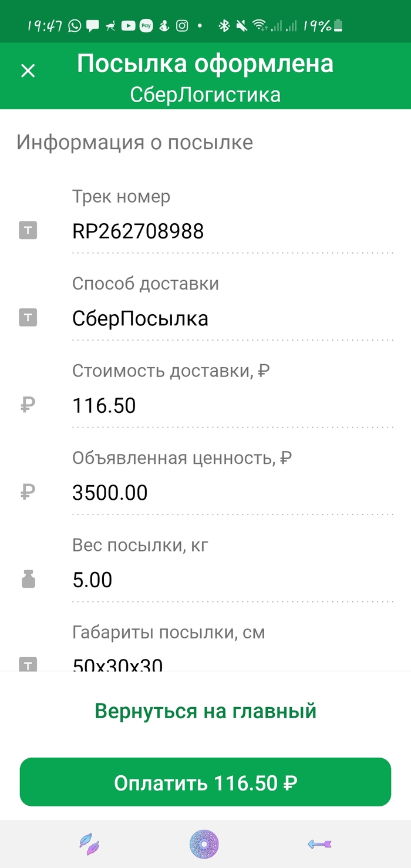This screenshot has width=411, height=868.
Task: Tap the weight icon beside Вес посылки
Action: (x=28, y=580)
